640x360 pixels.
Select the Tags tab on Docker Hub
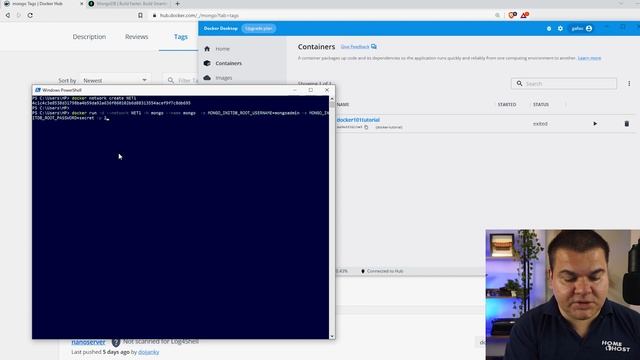tap(181, 37)
